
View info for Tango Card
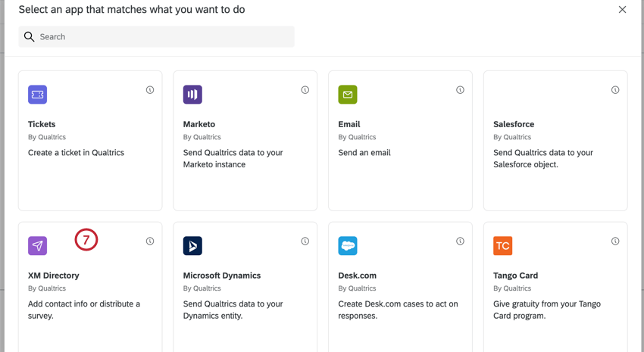click(615, 241)
